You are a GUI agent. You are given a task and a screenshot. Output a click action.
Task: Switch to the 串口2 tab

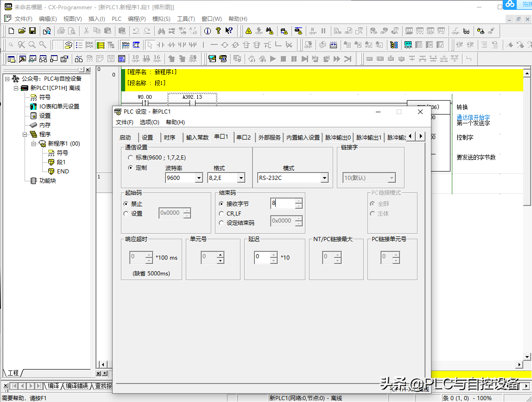243,137
